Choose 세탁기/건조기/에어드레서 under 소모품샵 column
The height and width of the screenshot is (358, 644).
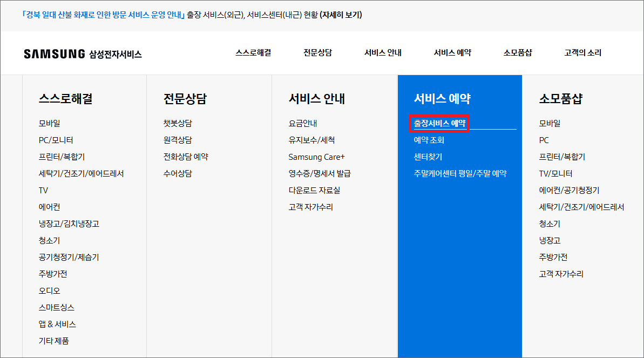click(581, 207)
